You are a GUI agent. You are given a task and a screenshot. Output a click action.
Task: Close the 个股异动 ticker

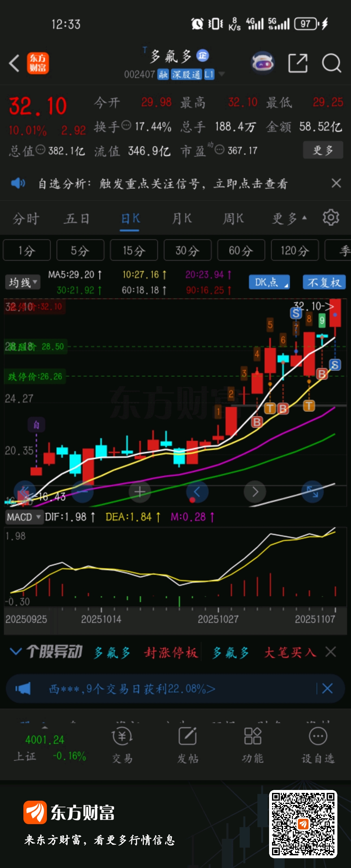click(x=331, y=652)
